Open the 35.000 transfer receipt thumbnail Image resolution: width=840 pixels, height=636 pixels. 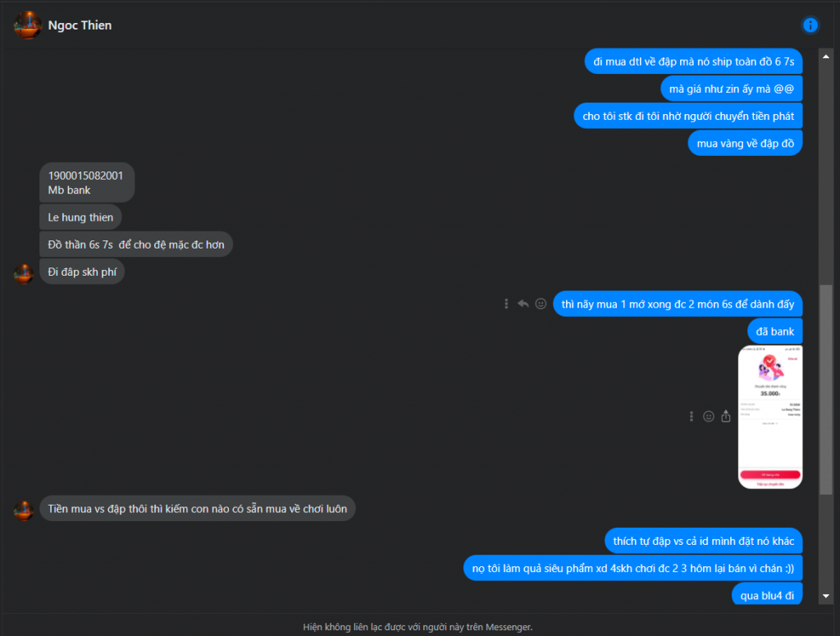click(769, 417)
